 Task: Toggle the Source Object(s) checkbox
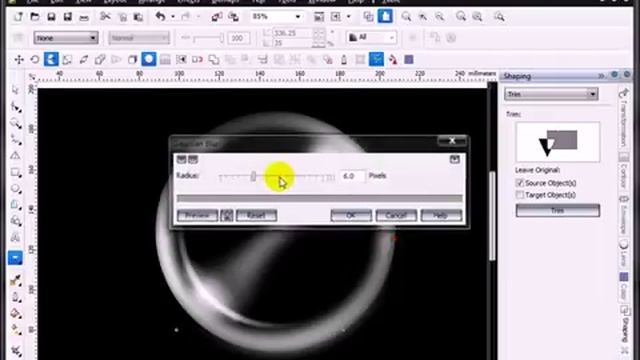click(520, 182)
